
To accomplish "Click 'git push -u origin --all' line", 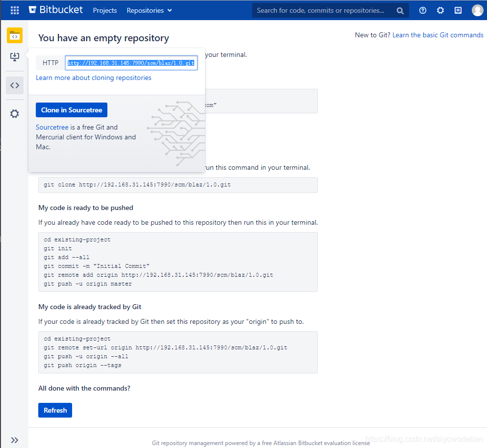I will tap(86, 356).
